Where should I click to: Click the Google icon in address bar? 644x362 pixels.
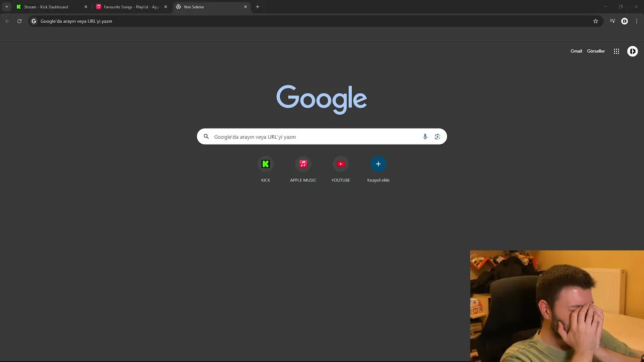[x=34, y=21]
